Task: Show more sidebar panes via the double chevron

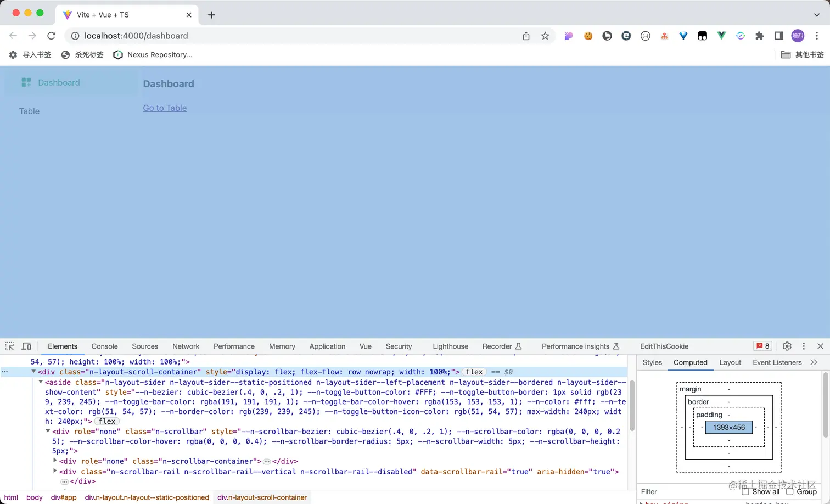Action: coord(814,362)
